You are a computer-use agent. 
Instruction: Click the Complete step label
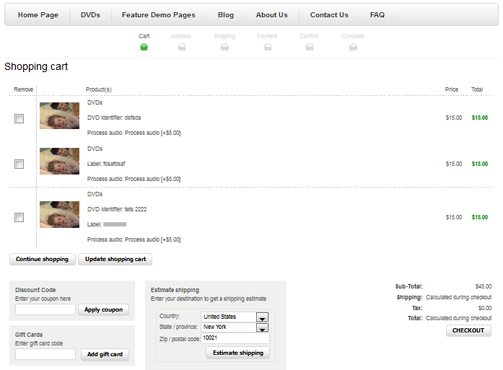353,36
